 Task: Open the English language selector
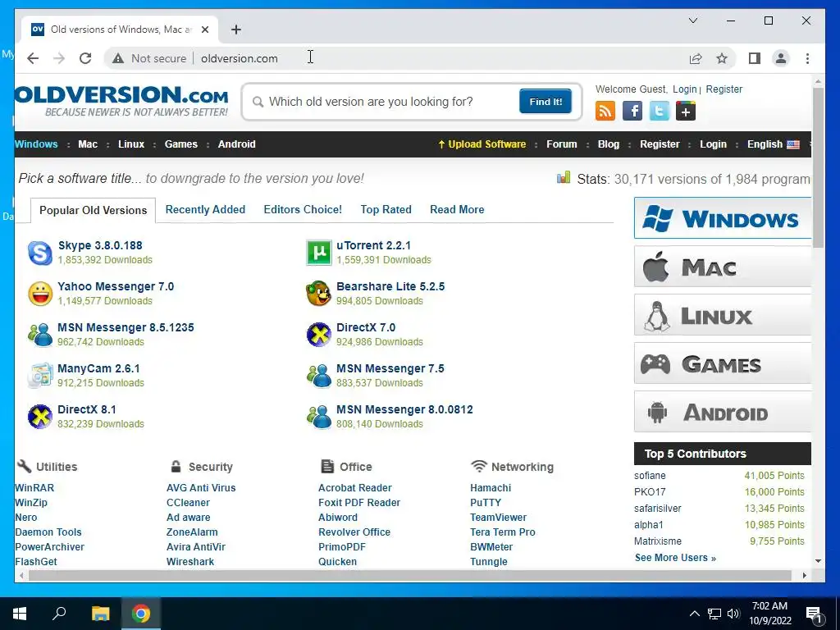point(774,144)
